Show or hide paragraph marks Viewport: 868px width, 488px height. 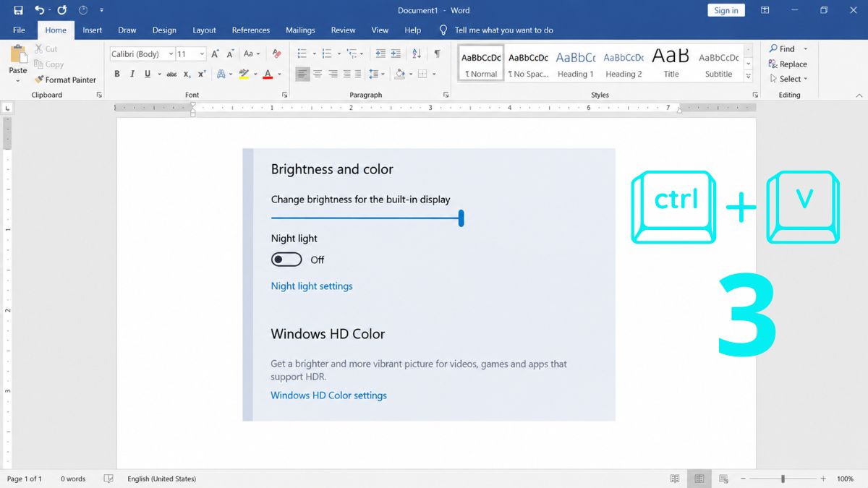pyautogui.click(x=437, y=54)
